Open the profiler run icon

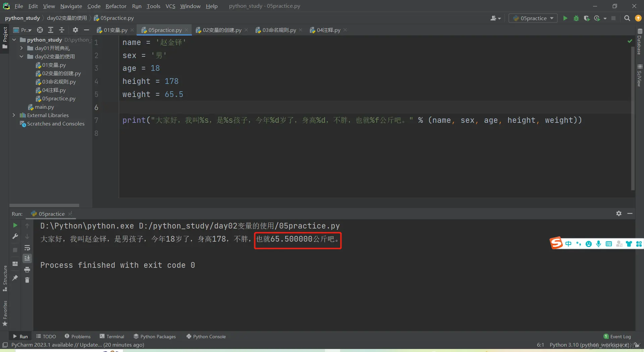[x=597, y=18]
